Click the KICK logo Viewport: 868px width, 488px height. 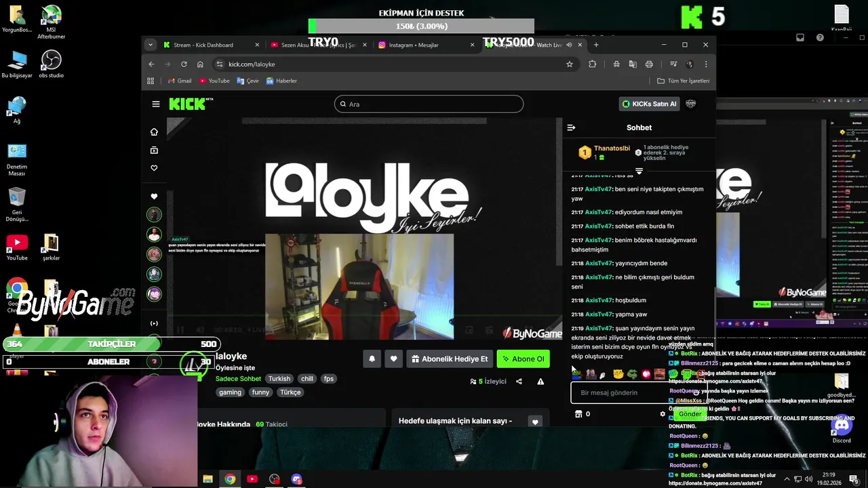(x=191, y=104)
